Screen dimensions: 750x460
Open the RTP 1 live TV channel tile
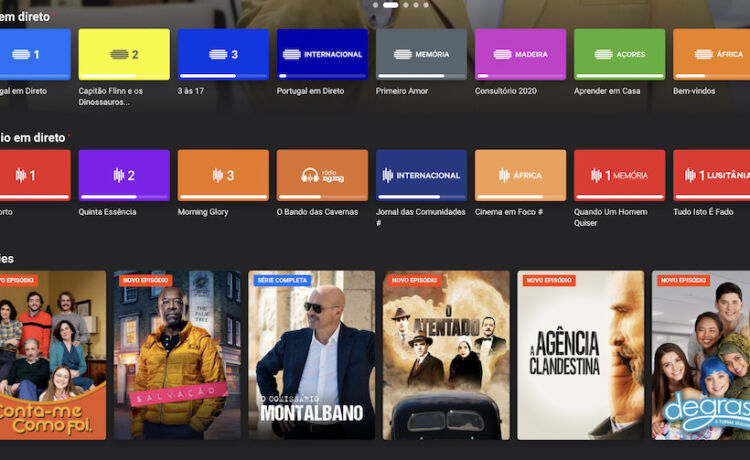pyautogui.click(x=35, y=54)
